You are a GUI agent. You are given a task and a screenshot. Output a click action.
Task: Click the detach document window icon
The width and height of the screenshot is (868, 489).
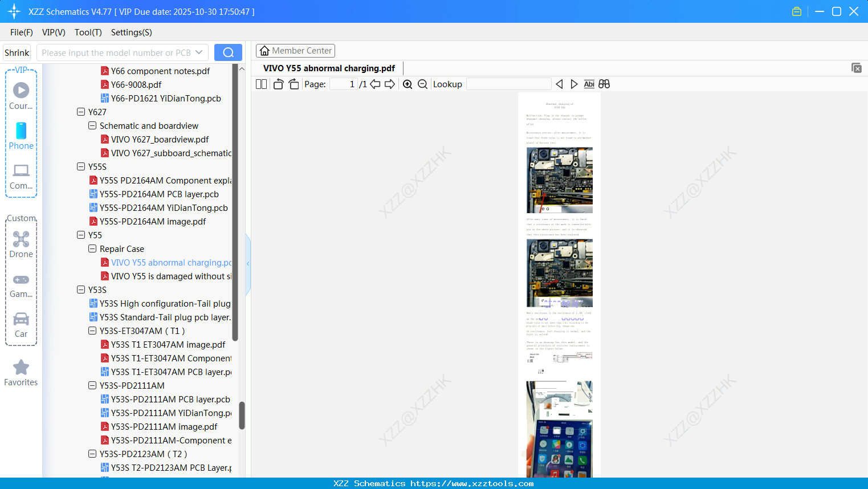[x=857, y=68]
